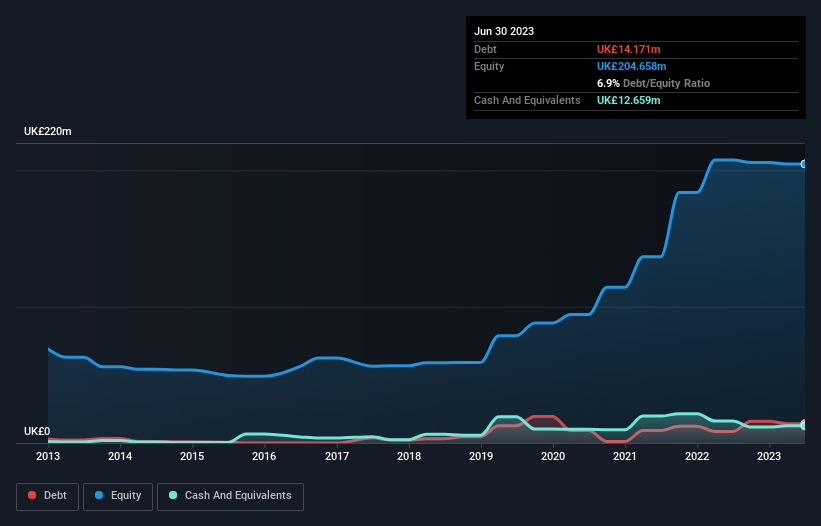
Task: Click the UK£204.658m equity value
Action: pos(631,66)
